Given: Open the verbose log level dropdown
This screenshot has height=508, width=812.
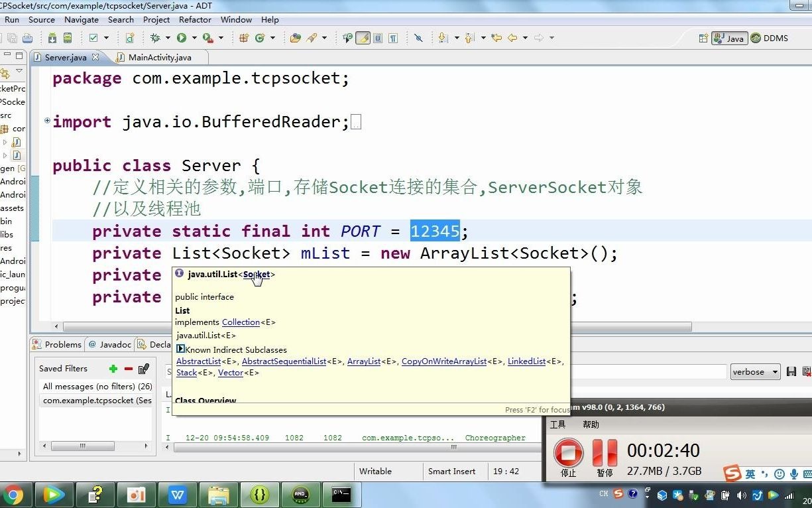Looking at the screenshot, I should pos(755,371).
